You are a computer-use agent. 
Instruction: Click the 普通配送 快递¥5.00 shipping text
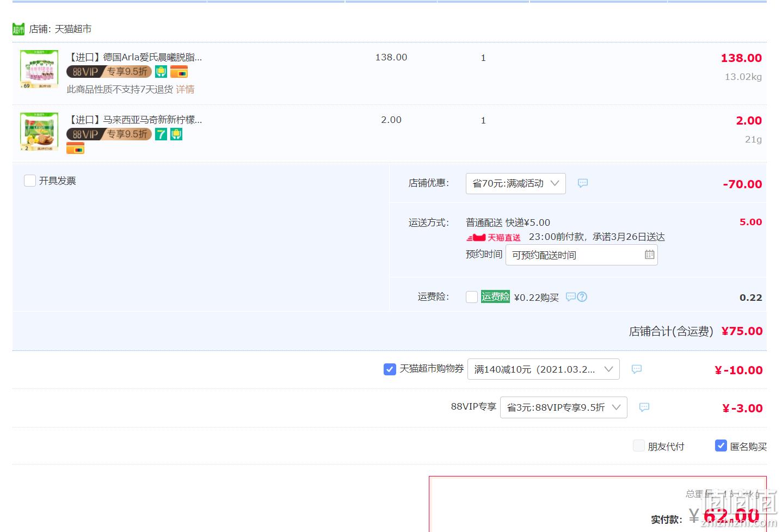coord(508,222)
